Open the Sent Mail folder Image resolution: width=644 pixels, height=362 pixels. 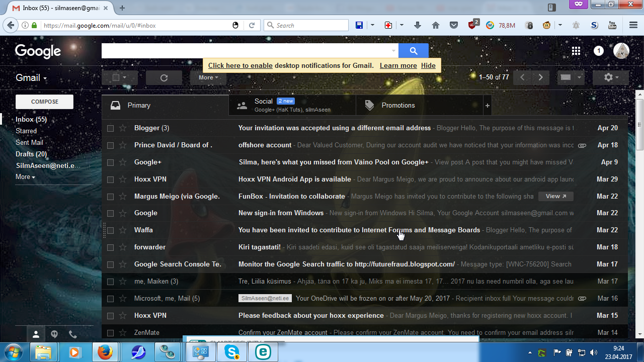[x=30, y=142]
